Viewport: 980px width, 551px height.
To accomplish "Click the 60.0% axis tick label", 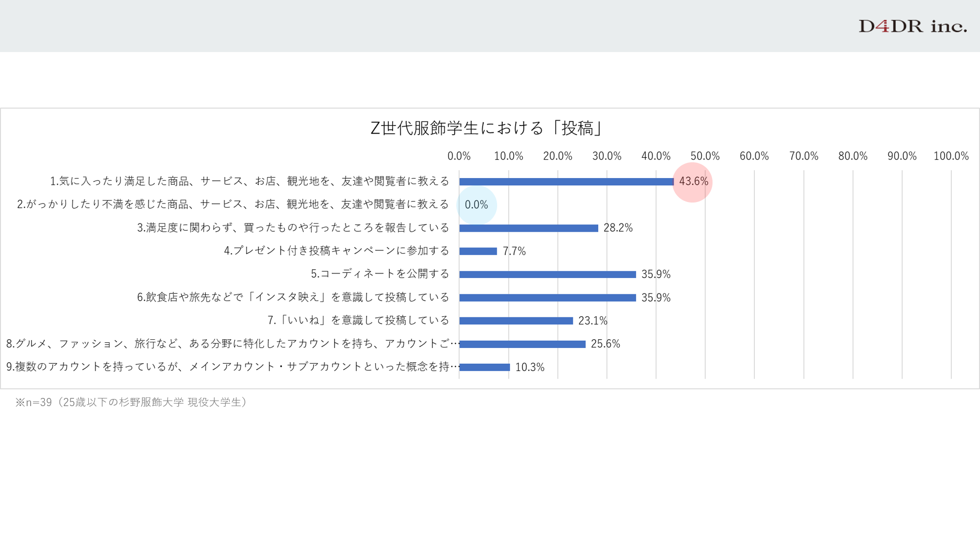I will (x=754, y=156).
